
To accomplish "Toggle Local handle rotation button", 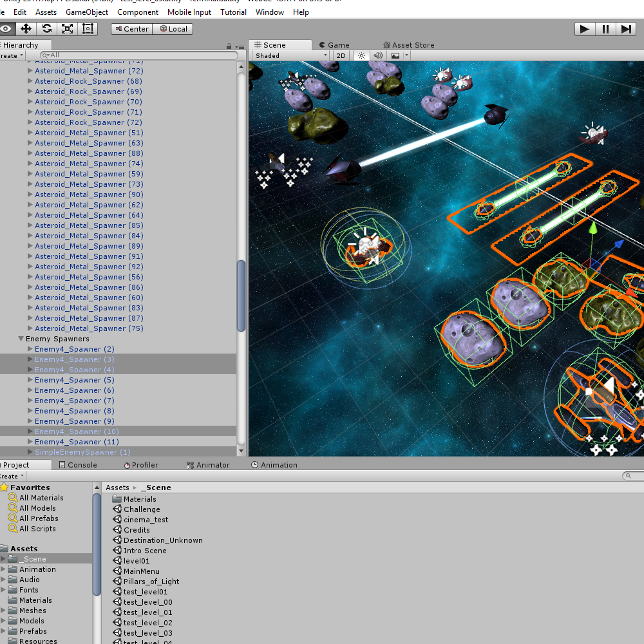I will (173, 29).
